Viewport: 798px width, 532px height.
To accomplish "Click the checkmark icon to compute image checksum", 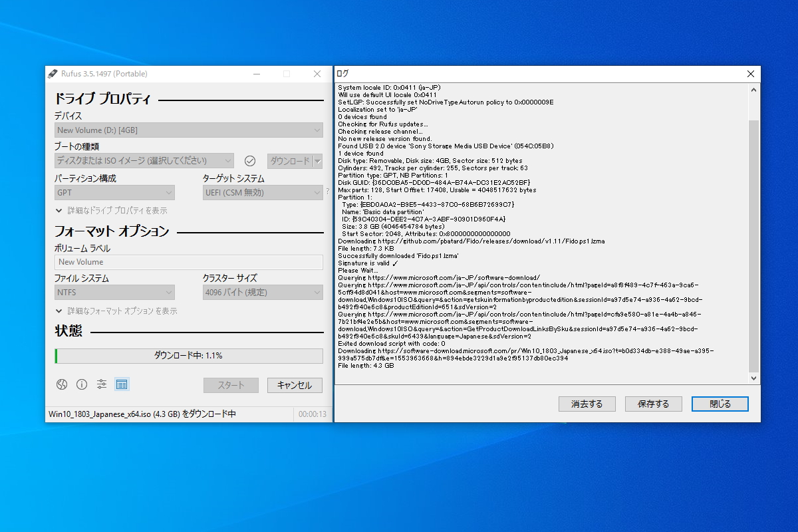I will coord(250,160).
